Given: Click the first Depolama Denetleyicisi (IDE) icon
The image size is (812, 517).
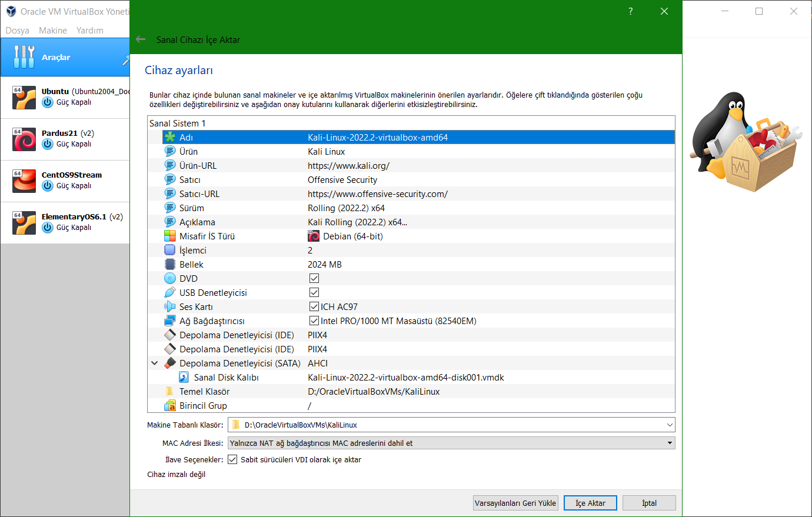Looking at the screenshot, I should click(170, 335).
